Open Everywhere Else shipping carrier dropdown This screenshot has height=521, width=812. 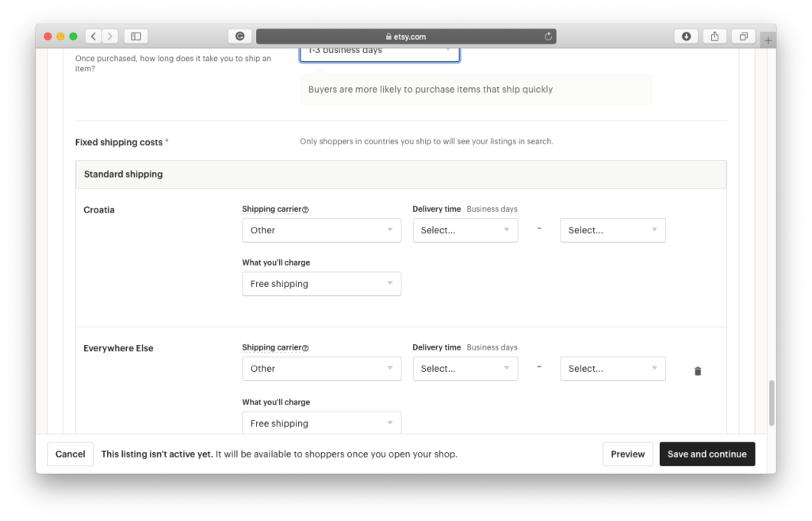click(x=321, y=369)
